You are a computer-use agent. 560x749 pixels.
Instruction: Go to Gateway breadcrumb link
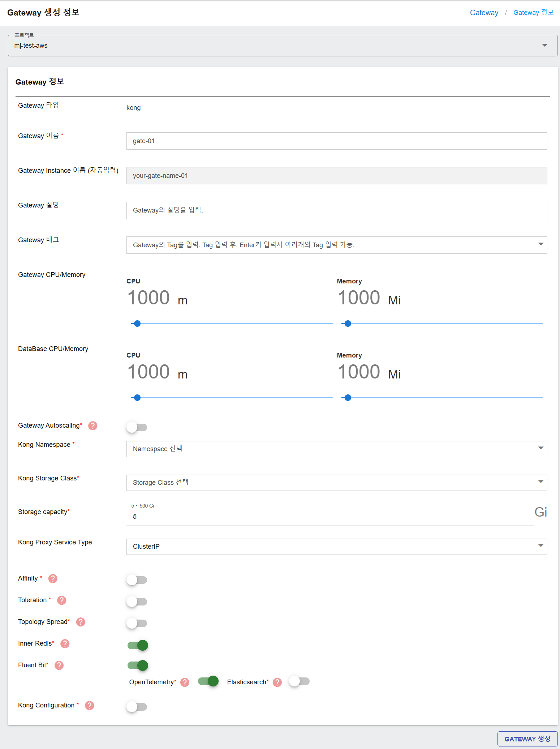pos(484,13)
